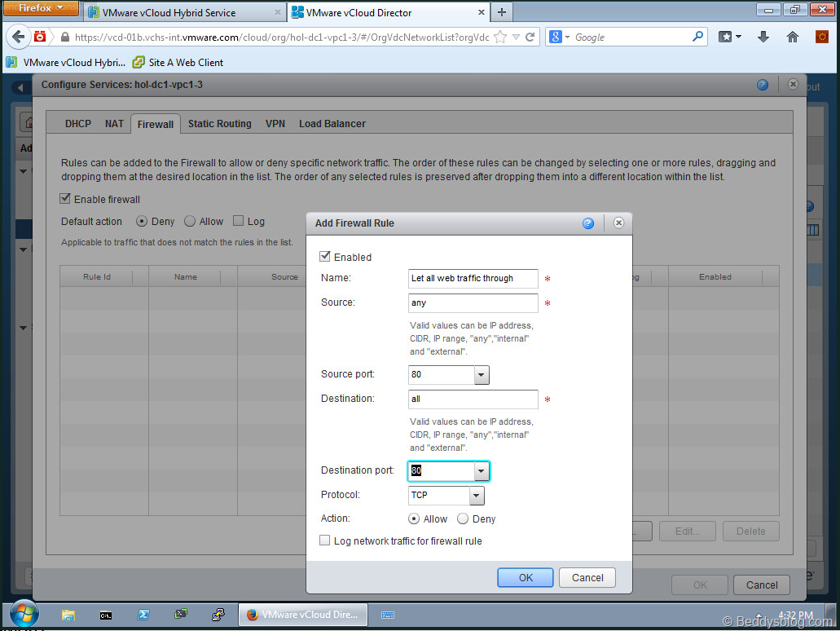The height and width of the screenshot is (631, 840).
Task: Open the Source port dropdown arrow
Action: [481, 375]
